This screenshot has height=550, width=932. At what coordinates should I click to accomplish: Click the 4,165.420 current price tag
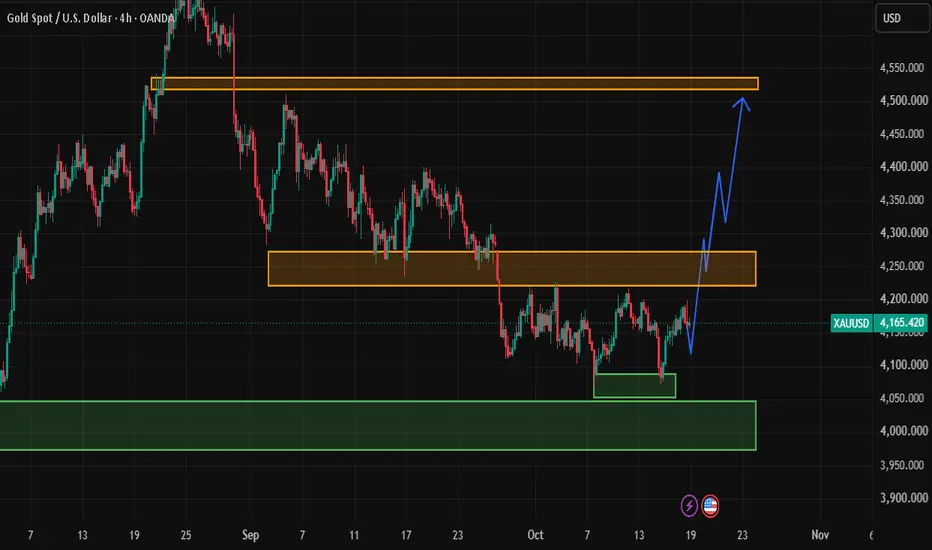901,323
